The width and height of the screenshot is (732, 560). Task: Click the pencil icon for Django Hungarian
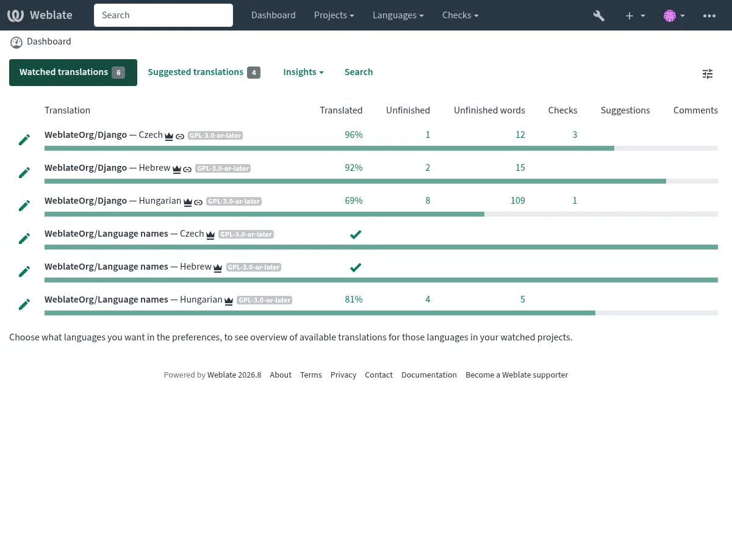pos(24,206)
